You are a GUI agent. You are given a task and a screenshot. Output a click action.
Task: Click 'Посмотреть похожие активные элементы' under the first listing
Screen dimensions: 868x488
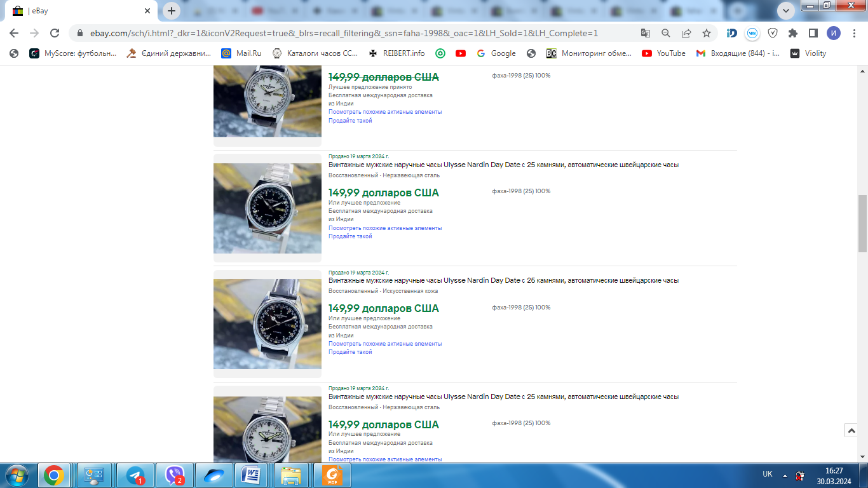(385, 112)
